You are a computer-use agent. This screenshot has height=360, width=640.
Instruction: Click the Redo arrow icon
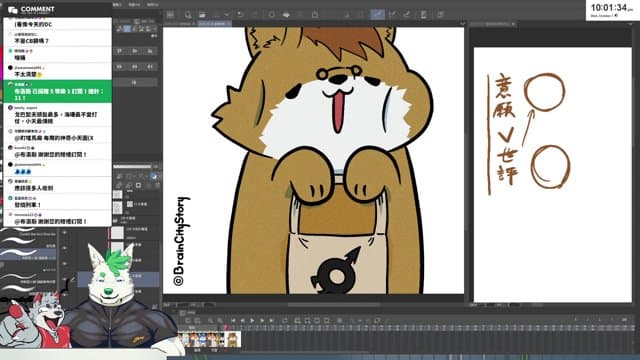tap(255, 15)
